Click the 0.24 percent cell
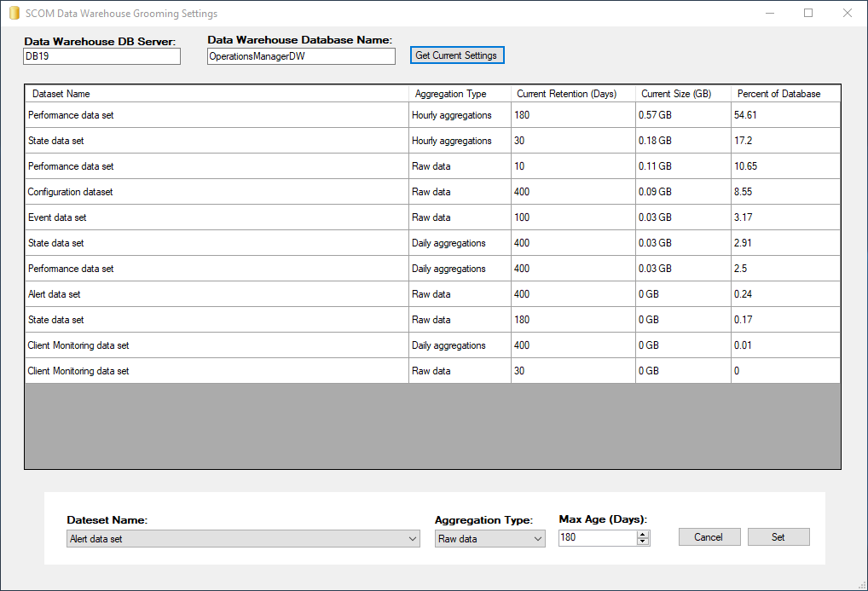Screen dimensions: 868x591 (x=785, y=293)
